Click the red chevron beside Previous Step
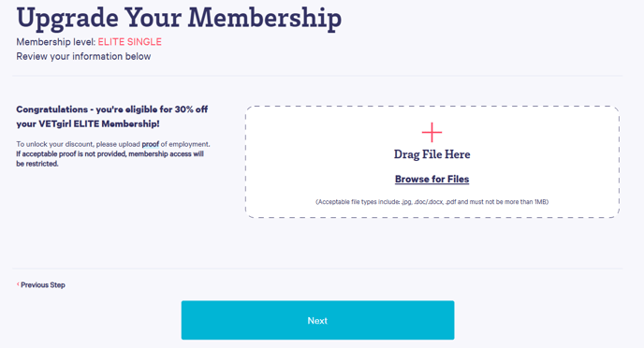 coord(18,284)
